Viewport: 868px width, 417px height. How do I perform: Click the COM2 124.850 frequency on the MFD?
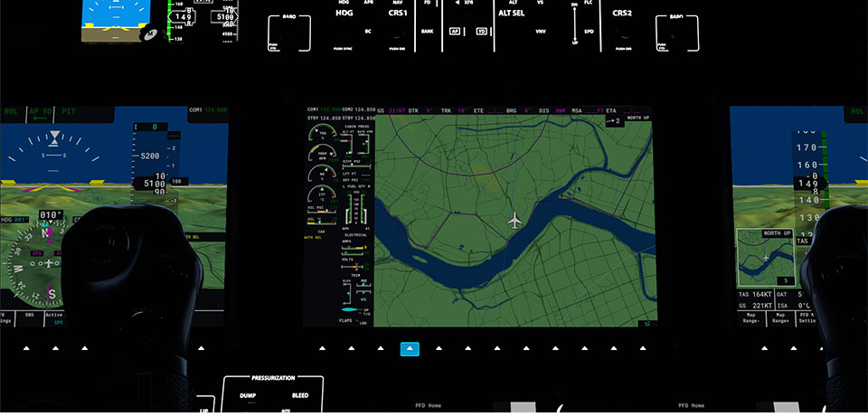[x=359, y=109]
